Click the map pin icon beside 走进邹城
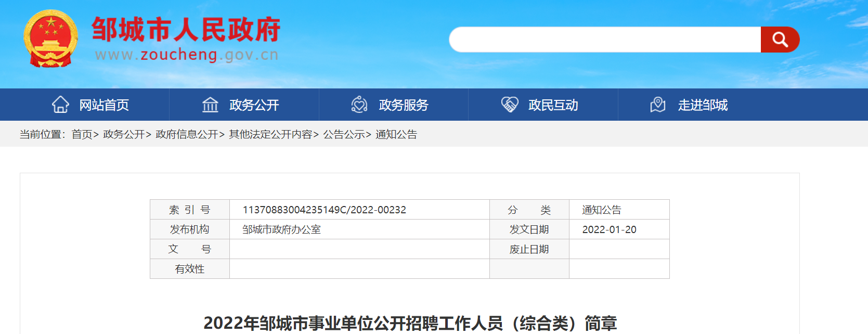The width and height of the screenshot is (868, 334). [658, 105]
